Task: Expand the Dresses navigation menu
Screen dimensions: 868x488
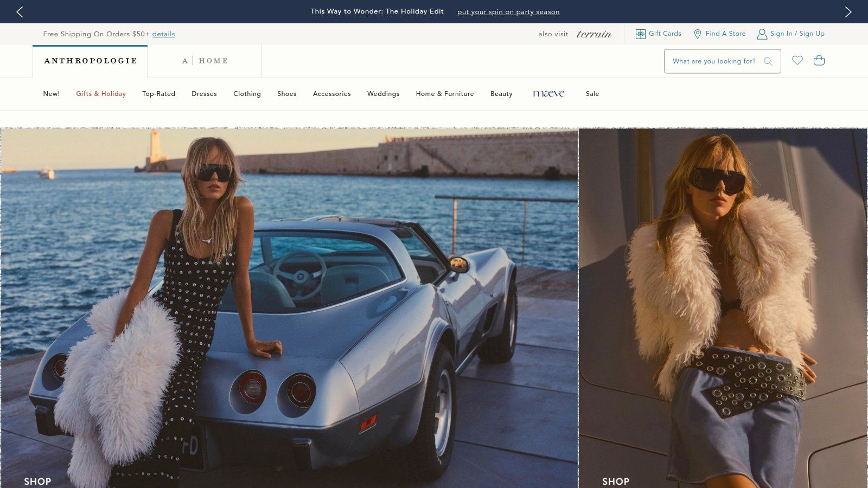Action: (x=204, y=94)
